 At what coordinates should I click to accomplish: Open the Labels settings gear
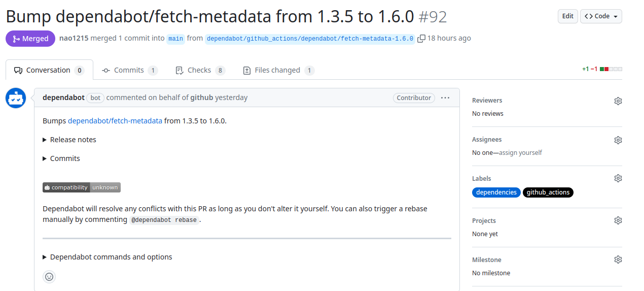tap(618, 178)
